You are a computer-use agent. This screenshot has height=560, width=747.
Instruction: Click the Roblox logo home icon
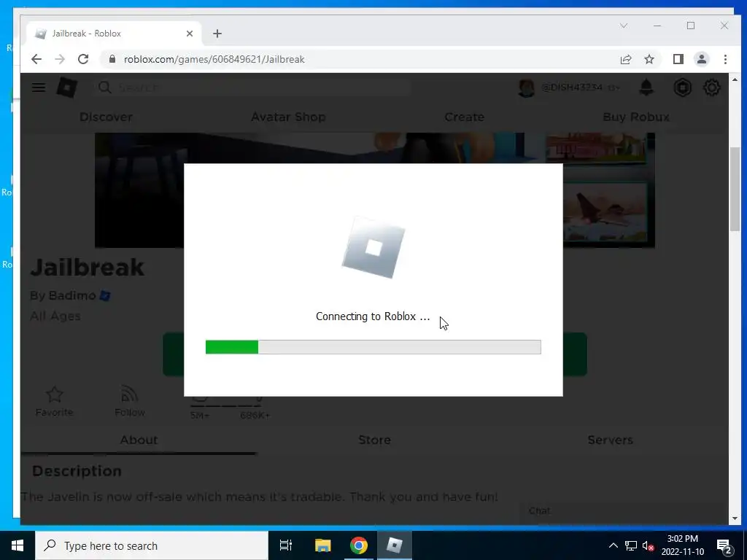(66, 87)
